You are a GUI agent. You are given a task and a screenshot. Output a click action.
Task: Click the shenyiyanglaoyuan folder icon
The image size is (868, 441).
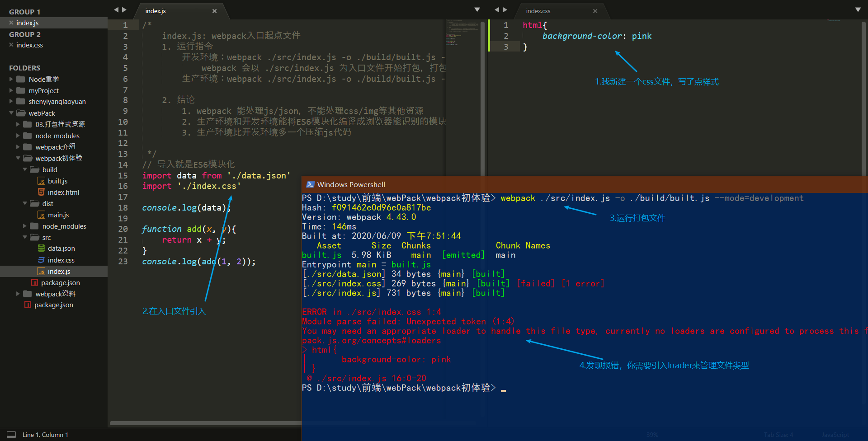(x=20, y=101)
